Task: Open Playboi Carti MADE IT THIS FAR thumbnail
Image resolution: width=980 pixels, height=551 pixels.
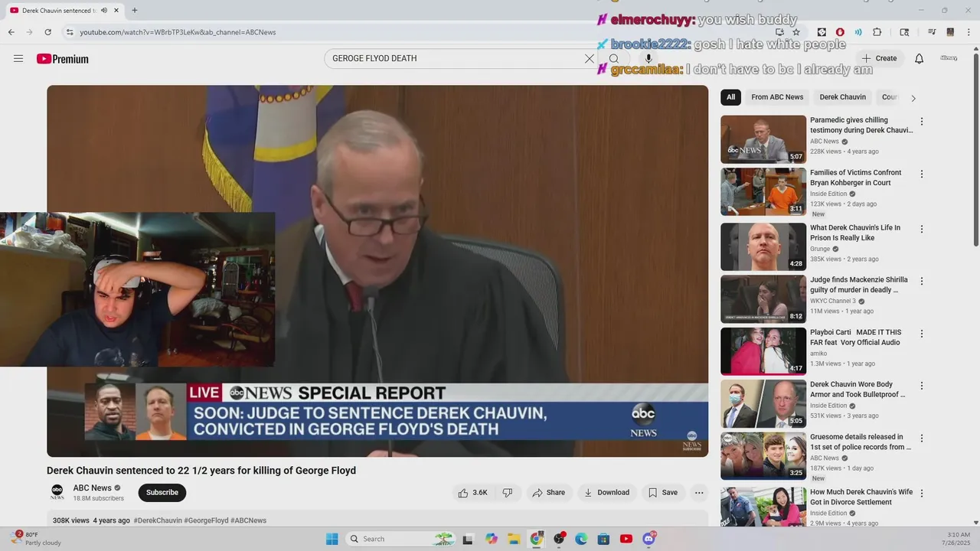Action: [763, 352]
